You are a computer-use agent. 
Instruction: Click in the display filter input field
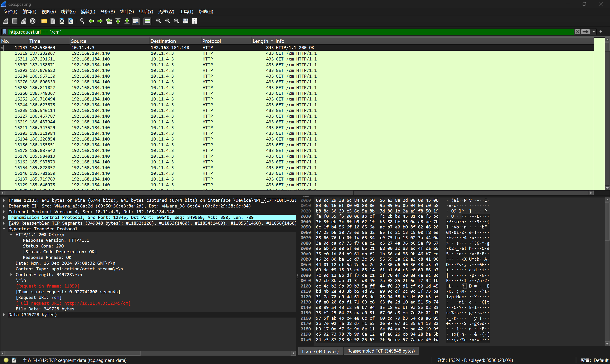[x=291, y=32]
